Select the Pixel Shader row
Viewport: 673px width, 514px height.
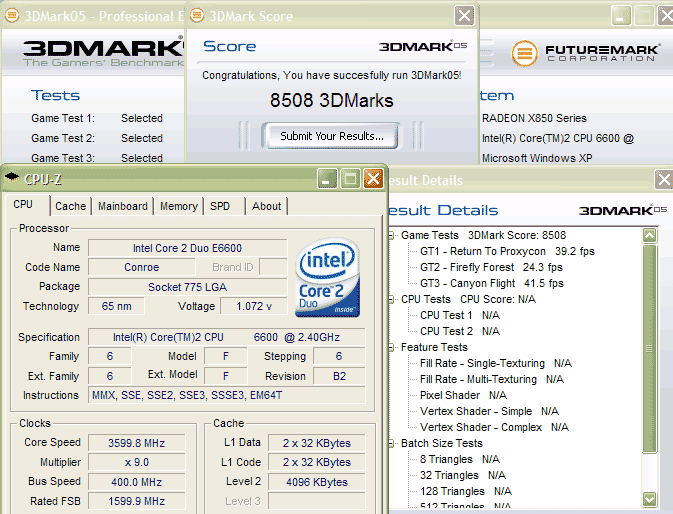coord(463,395)
